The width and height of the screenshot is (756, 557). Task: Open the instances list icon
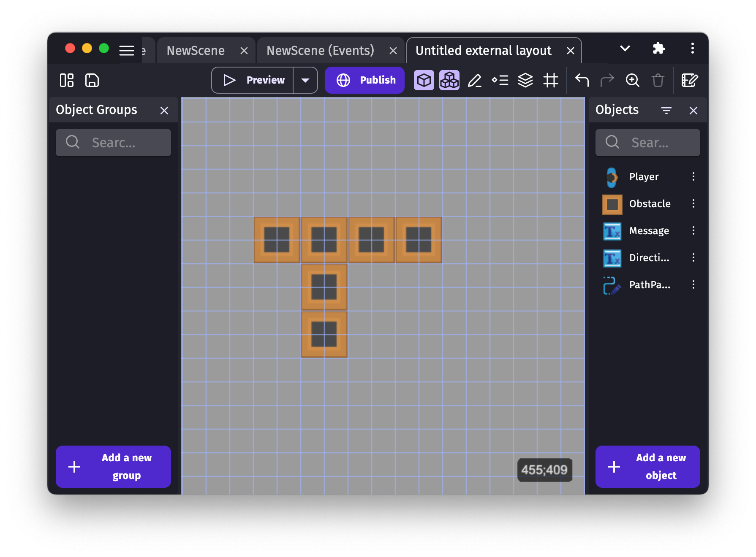[500, 80]
